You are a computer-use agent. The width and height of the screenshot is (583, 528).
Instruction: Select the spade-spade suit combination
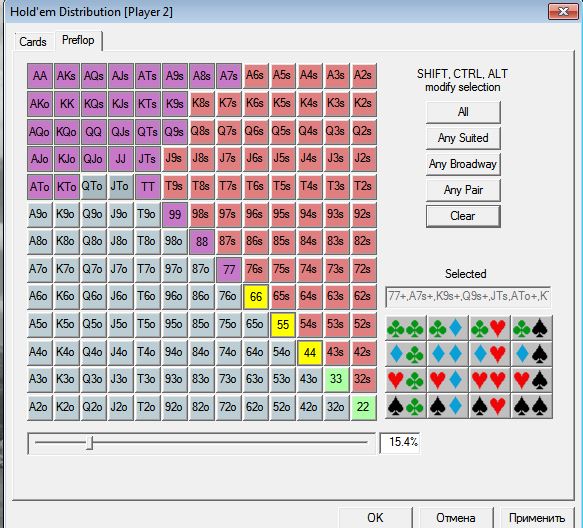pyautogui.click(x=531, y=406)
